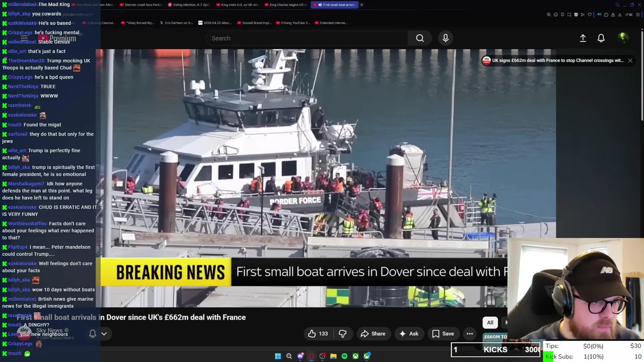Click chat message 'he's a bpd queen'
This screenshot has width=644, height=362.
[x=54, y=77]
